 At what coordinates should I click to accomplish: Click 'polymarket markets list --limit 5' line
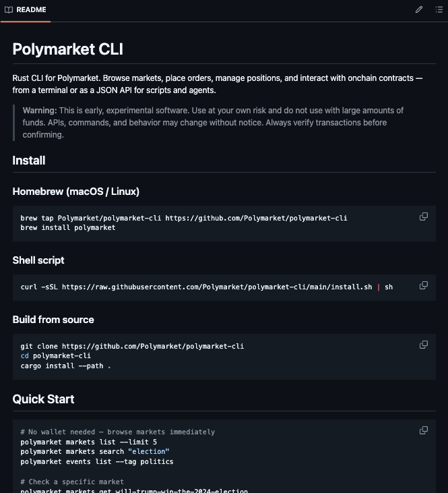(x=89, y=442)
